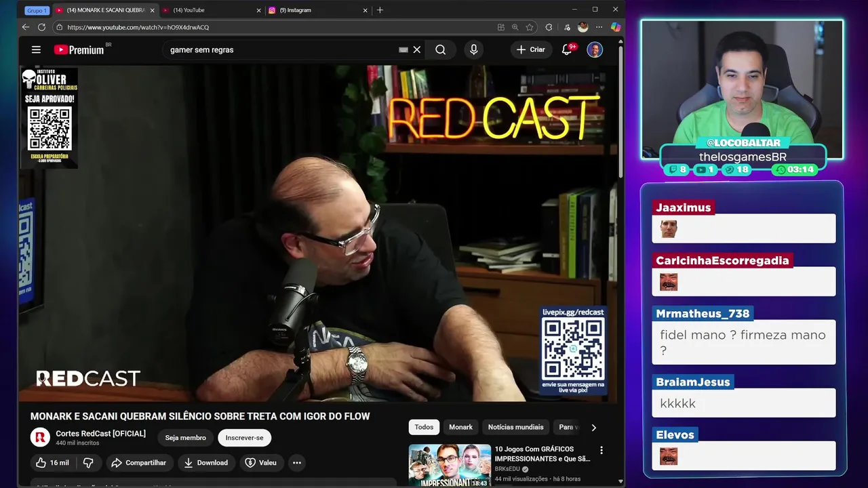Click the browser address bar URL

coord(138,27)
